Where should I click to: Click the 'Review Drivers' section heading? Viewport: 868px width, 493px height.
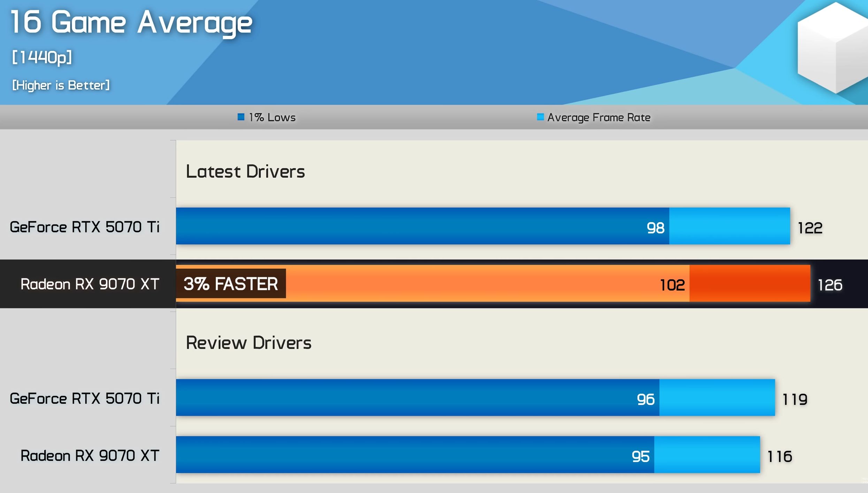click(x=249, y=343)
